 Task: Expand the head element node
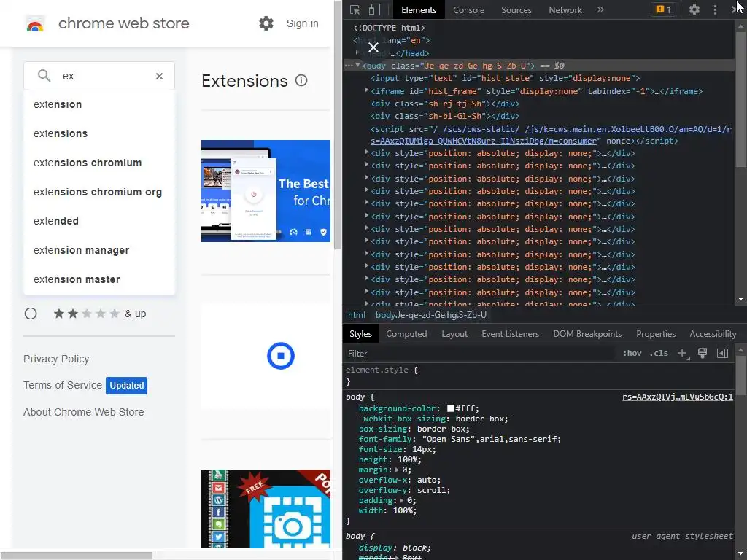coord(357,52)
